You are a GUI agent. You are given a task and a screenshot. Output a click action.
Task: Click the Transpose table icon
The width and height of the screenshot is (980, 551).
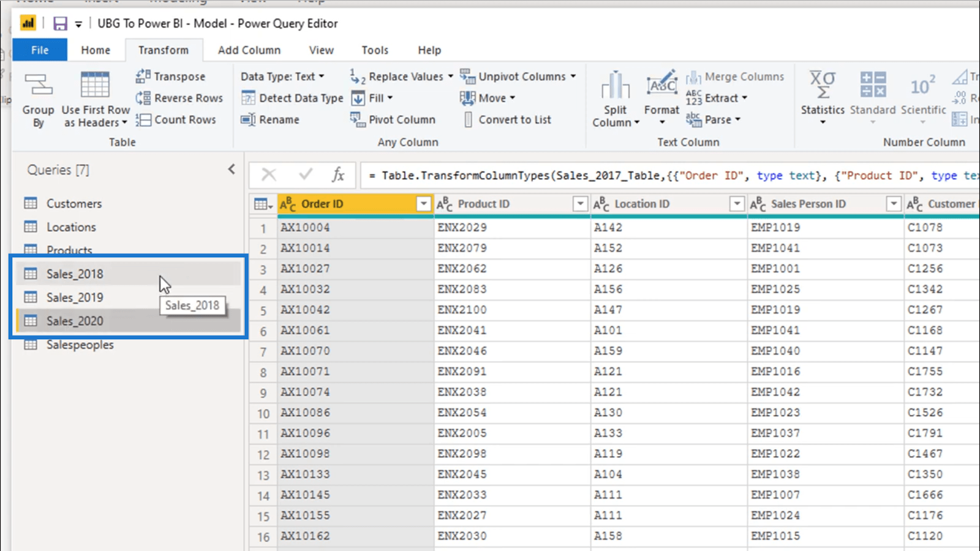coord(143,76)
